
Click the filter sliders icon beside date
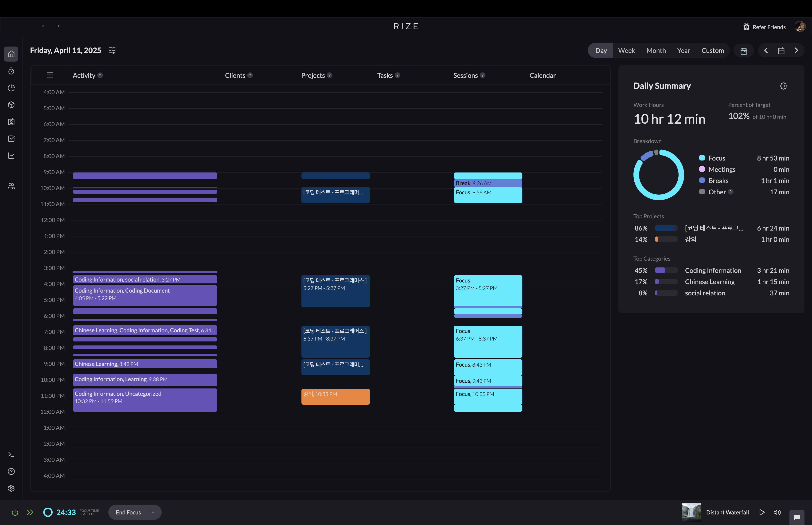click(112, 51)
